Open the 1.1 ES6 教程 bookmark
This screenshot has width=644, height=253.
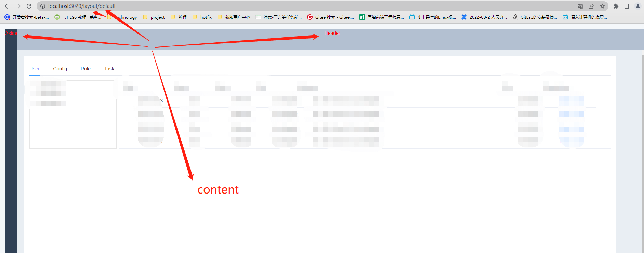coord(78,17)
